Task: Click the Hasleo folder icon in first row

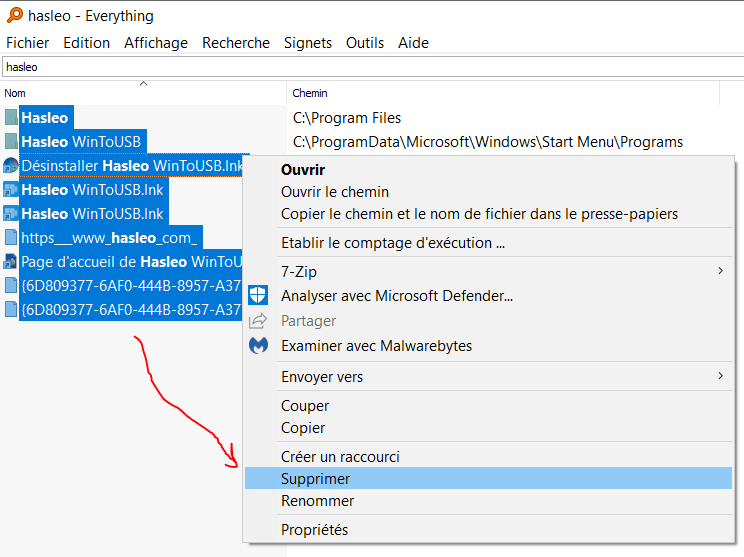Action: pyautogui.click(x=11, y=117)
